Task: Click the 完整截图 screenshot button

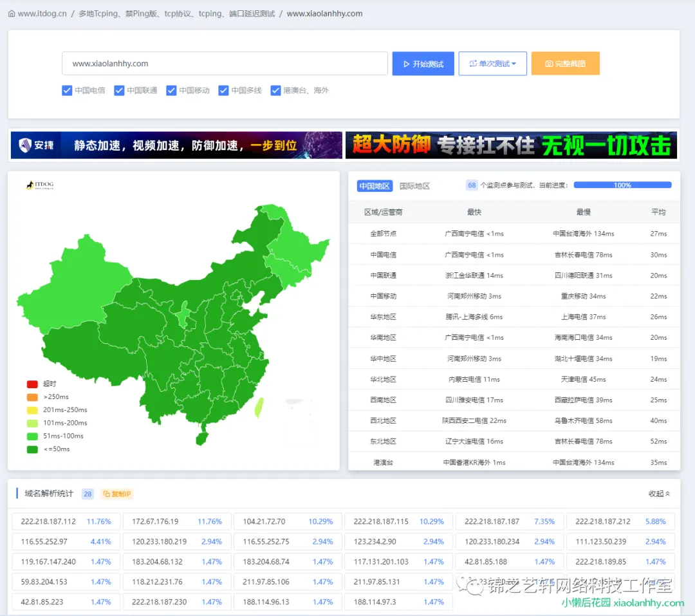Action: tap(565, 64)
